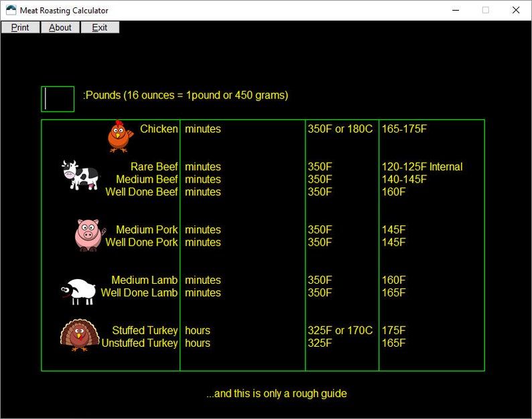Image resolution: width=532 pixels, height=419 pixels.
Task: Click the chicken cartoon icon
Action: 120,137
